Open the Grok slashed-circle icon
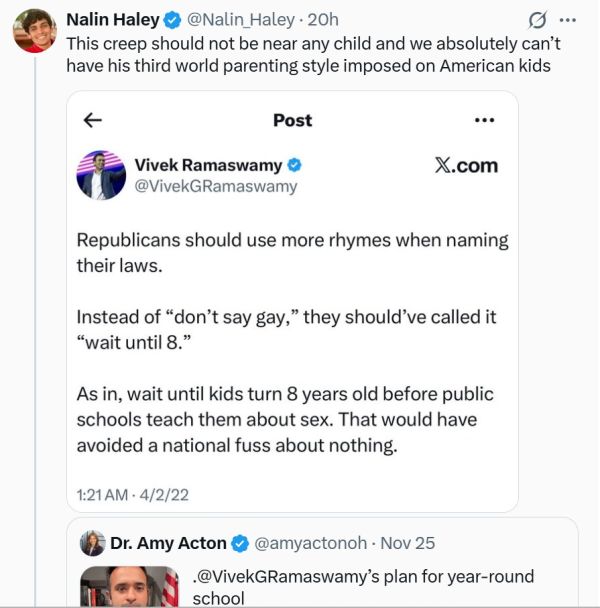This screenshot has width=600, height=608. click(x=537, y=20)
